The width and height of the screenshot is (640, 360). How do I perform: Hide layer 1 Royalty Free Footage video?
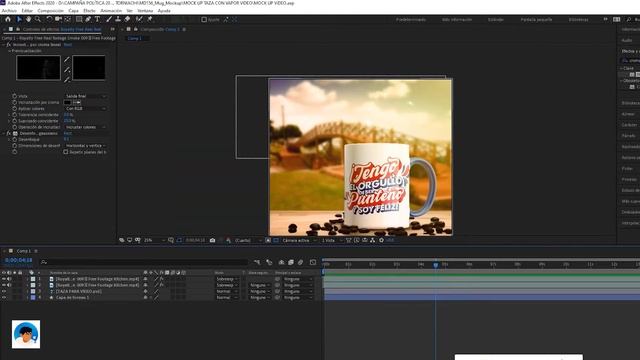(x=4, y=279)
